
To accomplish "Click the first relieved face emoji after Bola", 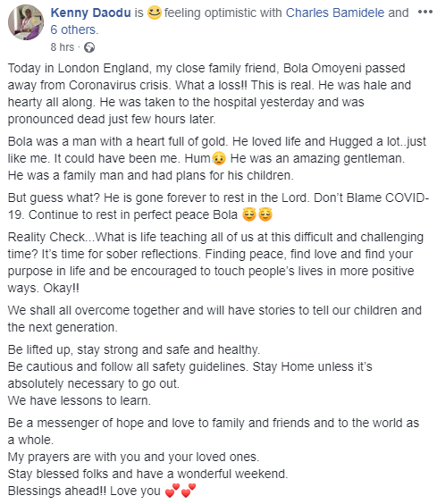I will 249,214.
